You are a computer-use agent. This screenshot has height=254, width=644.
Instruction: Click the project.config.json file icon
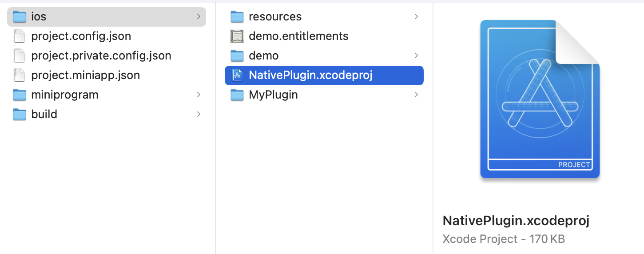[19, 36]
